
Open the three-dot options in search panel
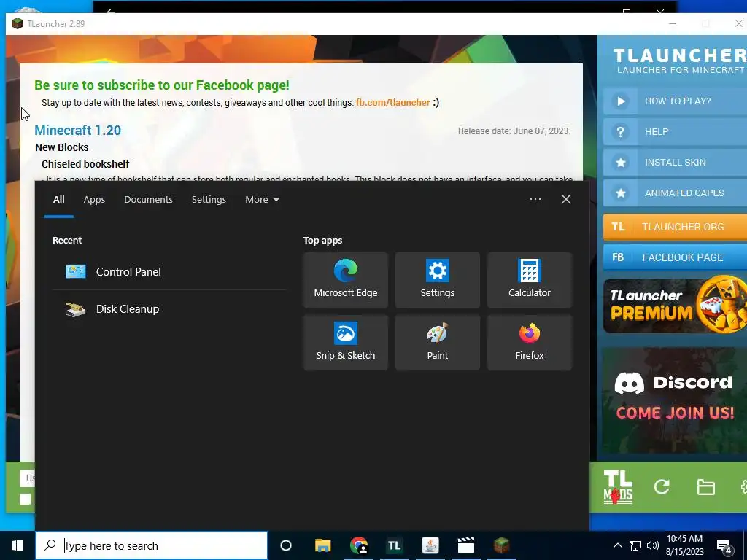point(535,199)
